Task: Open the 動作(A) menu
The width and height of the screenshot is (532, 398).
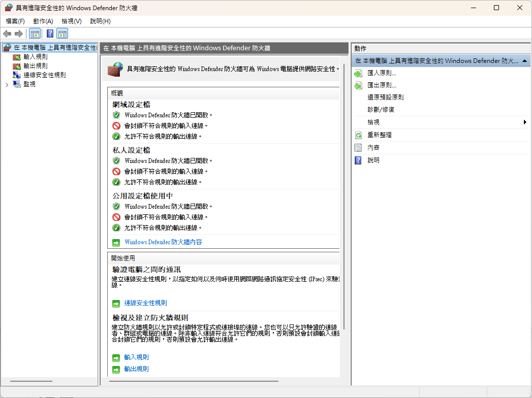Action: coord(43,21)
